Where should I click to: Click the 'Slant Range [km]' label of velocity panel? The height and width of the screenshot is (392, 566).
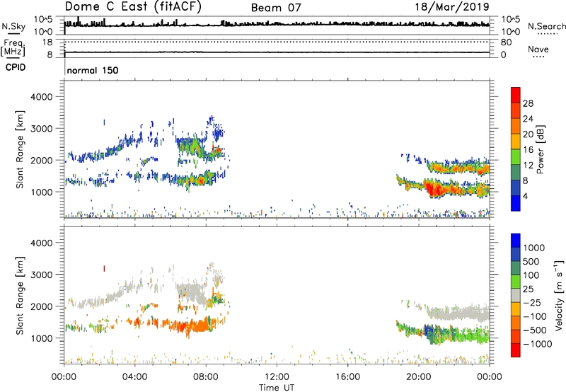tap(20, 295)
